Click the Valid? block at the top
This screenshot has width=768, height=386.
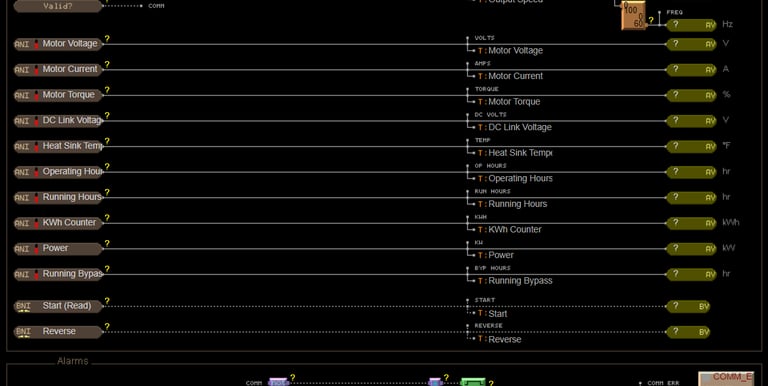[x=58, y=6]
